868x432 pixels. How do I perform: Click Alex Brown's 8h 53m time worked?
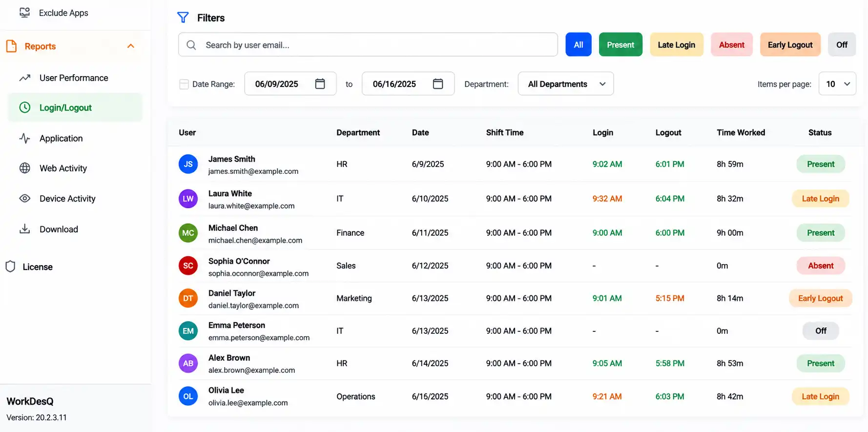730,363
